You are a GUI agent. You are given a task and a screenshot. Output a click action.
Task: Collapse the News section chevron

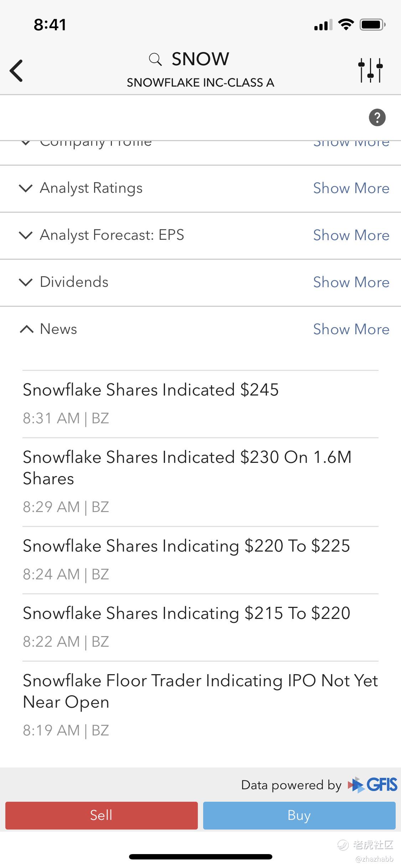click(x=27, y=329)
